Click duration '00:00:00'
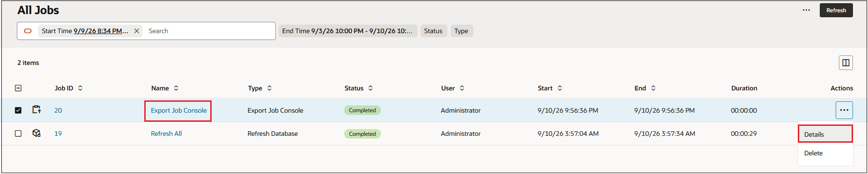 pyautogui.click(x=744, y=110)
